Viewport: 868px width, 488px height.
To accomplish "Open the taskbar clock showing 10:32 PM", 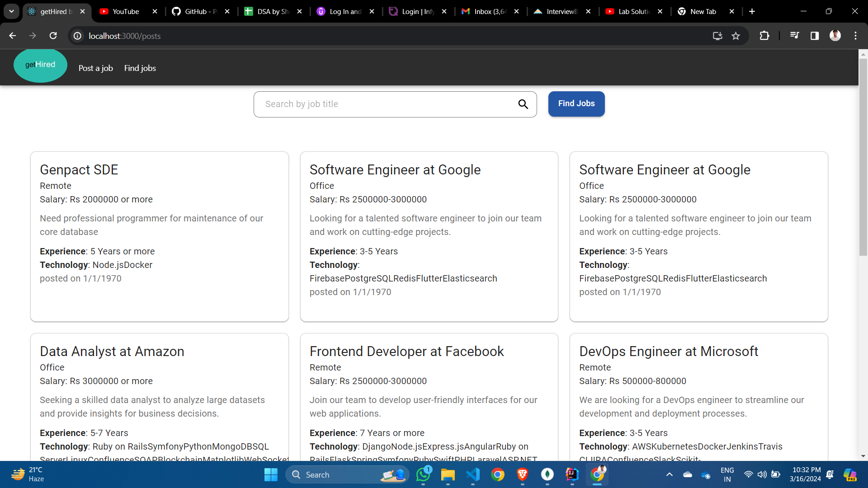I will click(x=805, y=474).
